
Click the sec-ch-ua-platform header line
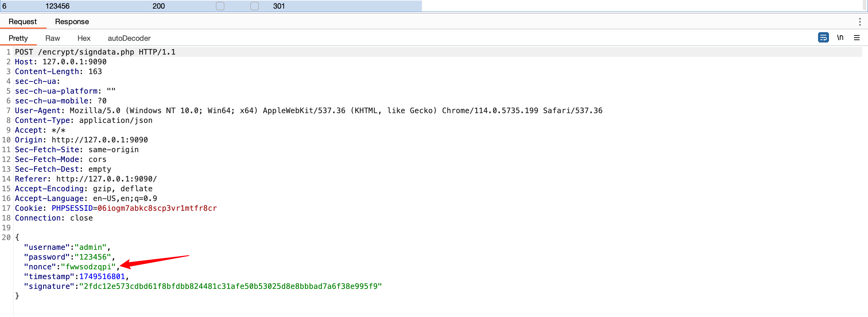(65, 91)
